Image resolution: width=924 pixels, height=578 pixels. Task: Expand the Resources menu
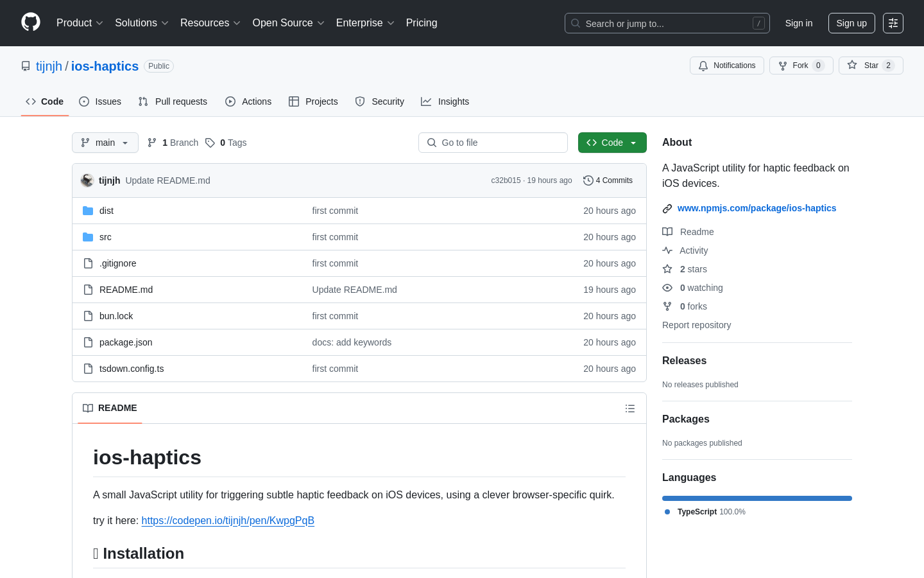(x=210, y=23)
